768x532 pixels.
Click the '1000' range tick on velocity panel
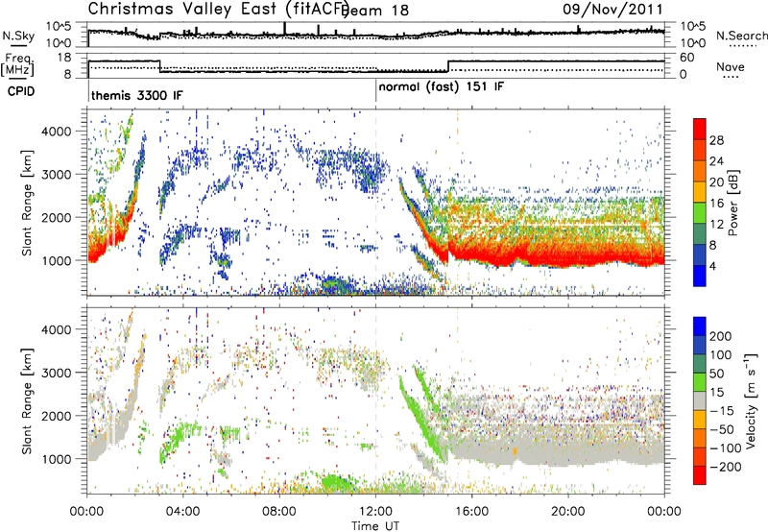56,459
